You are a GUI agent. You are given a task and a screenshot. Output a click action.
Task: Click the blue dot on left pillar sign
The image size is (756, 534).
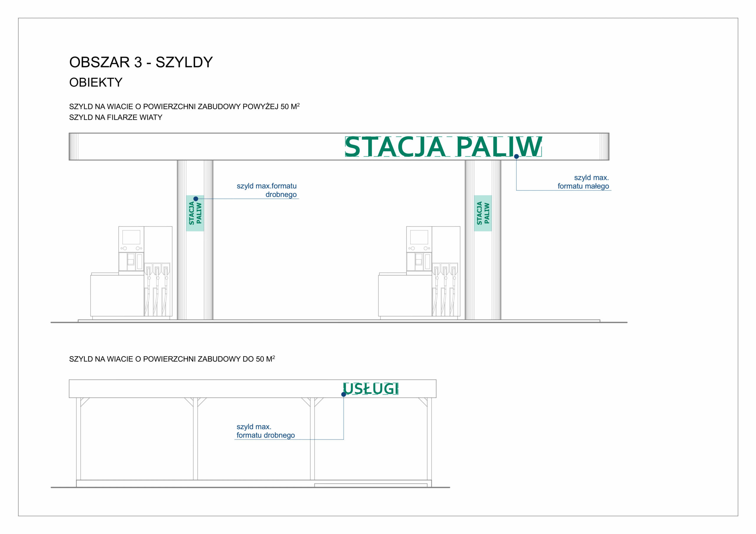(195, 199)
